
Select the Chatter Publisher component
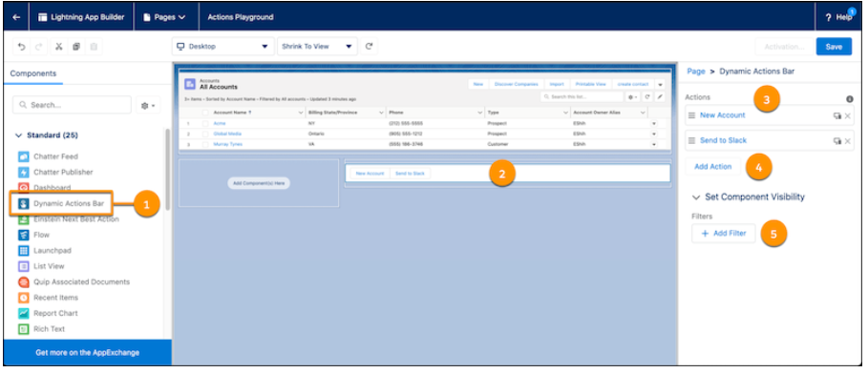pos(55,172)
